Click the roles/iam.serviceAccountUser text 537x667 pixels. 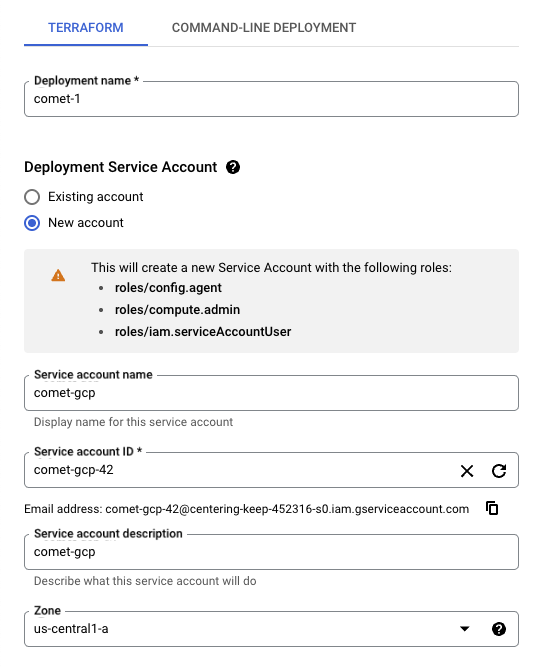tap(203, 332)
